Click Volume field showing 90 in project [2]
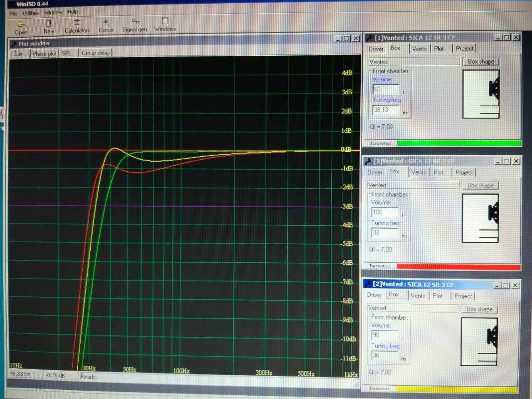 pyautogui.click(x=385, y=335)
